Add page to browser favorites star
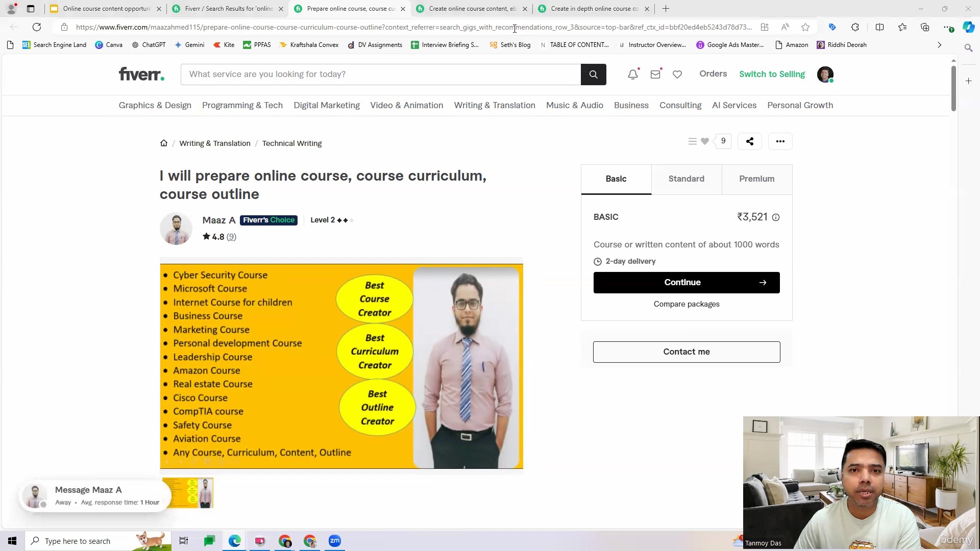The height and width of the screenshot is (551, 980). (x=805, y=27)
